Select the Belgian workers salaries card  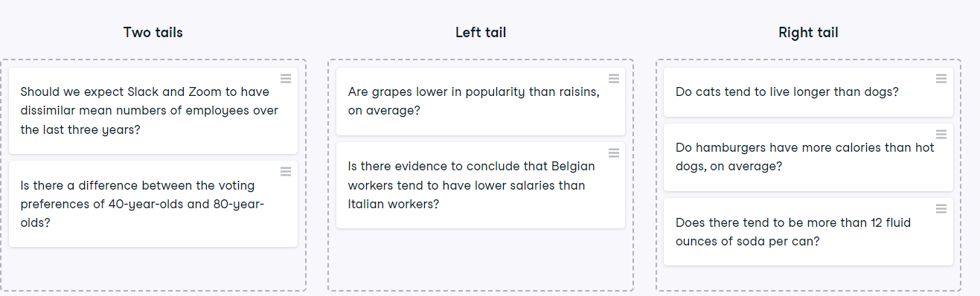[481, 185]
